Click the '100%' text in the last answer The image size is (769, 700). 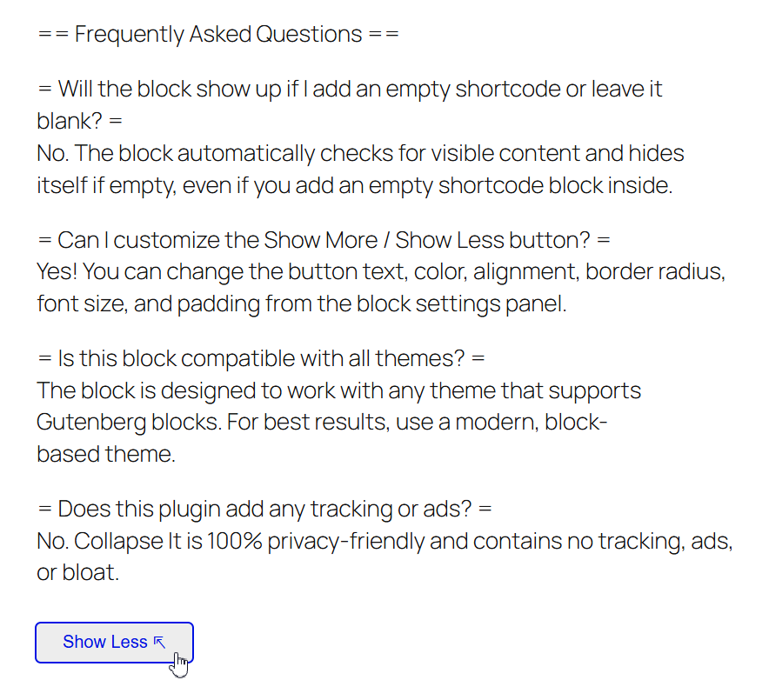(234, 542)
